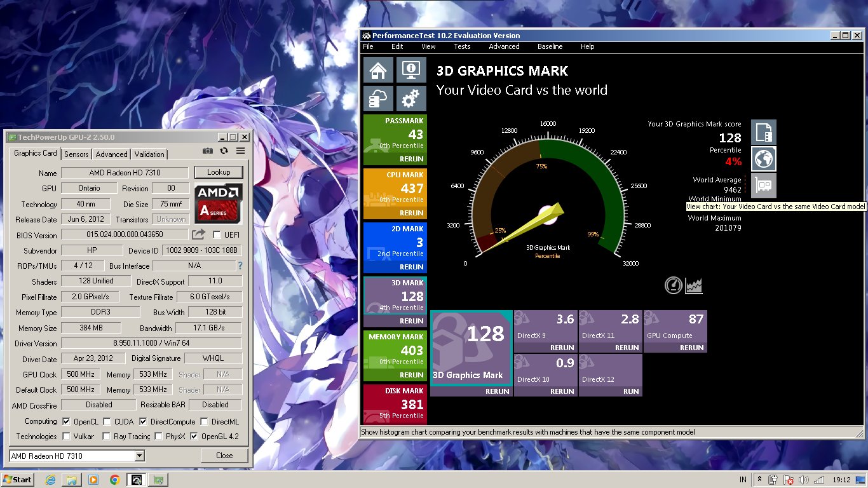Click the Driver Version field
The width and height of the screenshot is (868, 488).
(x=151, y=343)
